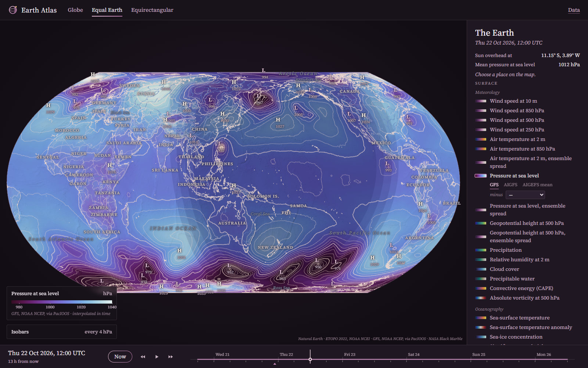Click the Precipitation layer color icon

pyautogui.click(x=481, y=250)
